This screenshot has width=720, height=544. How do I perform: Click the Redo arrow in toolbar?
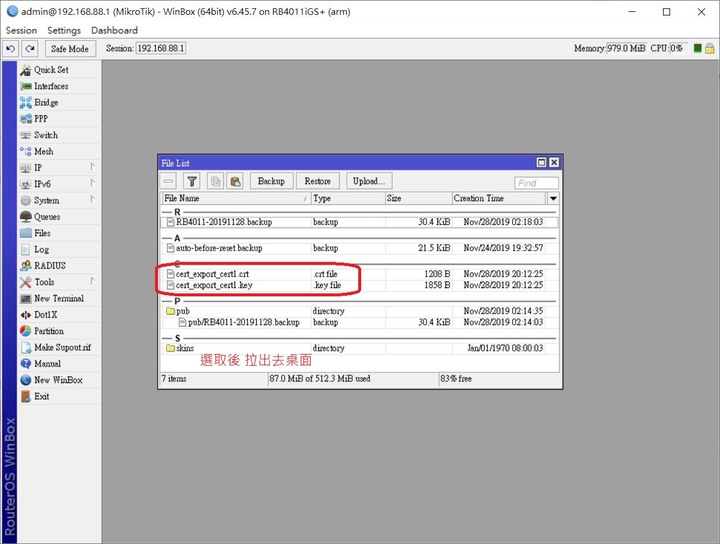coord(30,49)
